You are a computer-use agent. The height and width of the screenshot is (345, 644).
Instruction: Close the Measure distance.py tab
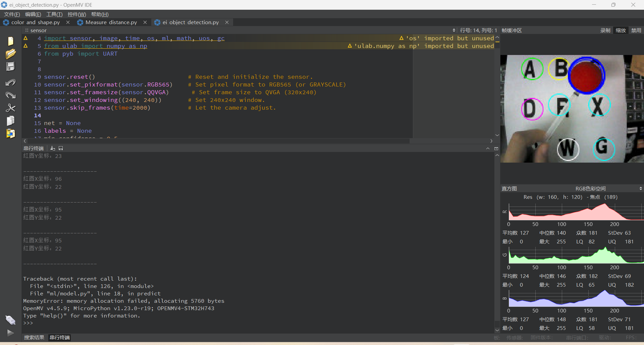(x=145, y=22)
